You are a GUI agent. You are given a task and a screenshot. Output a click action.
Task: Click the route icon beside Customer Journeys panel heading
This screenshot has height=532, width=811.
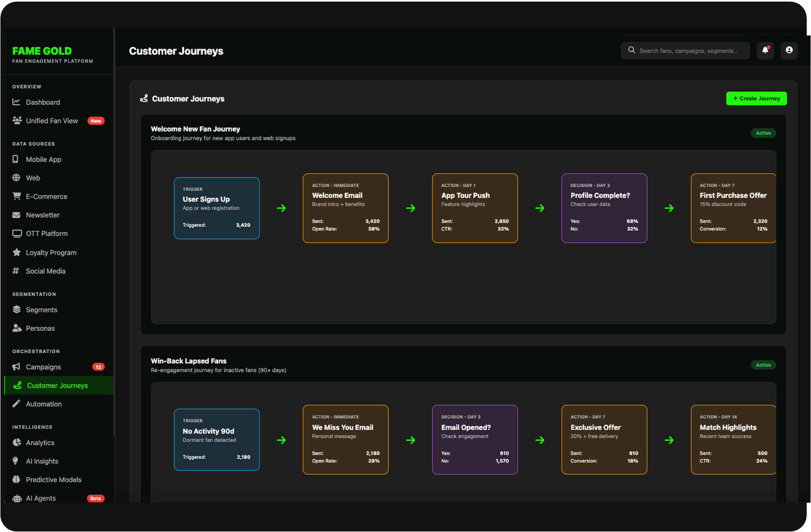tap(144, 99)
